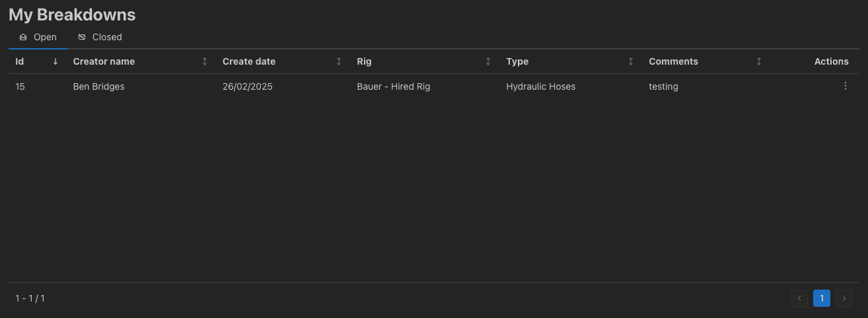868x318 pixels.
Task: Click the Id column header label
Action: point(20,61)
